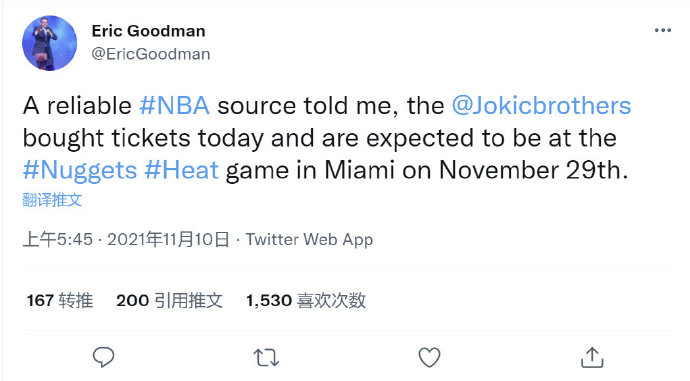Viewport: 690px width, 381px height.
Task: Open the @EricGoodman handle
Action: tap(150, 54)
